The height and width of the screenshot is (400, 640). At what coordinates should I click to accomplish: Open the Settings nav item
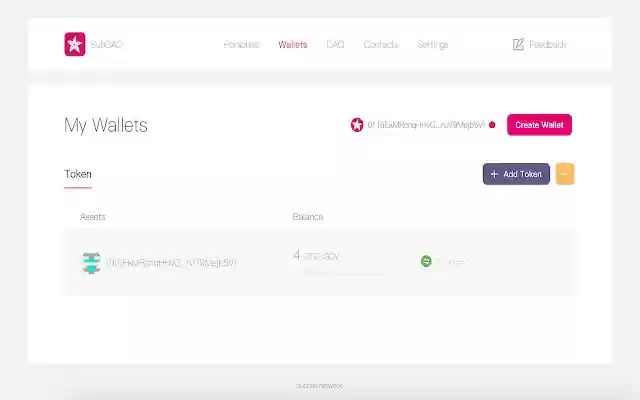tap(433, 44)
